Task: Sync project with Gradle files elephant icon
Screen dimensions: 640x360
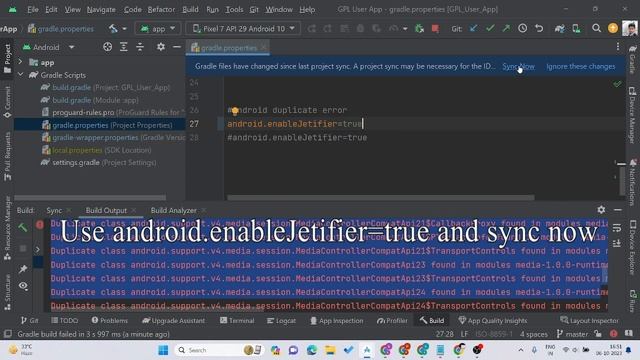Action: (x=560, y=29)
